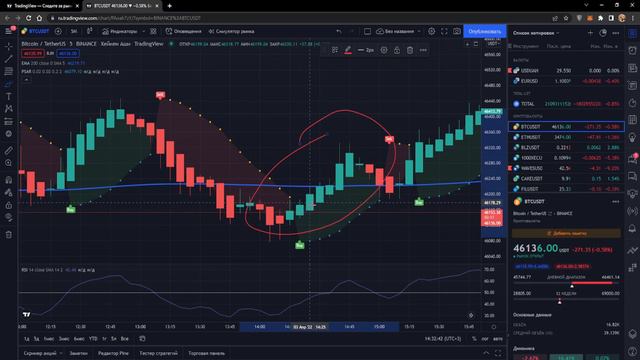Image resolution: width=640 pixels, height=360 pixels.
Task: Open the main hamburger menu
Action: click(9, 31)
